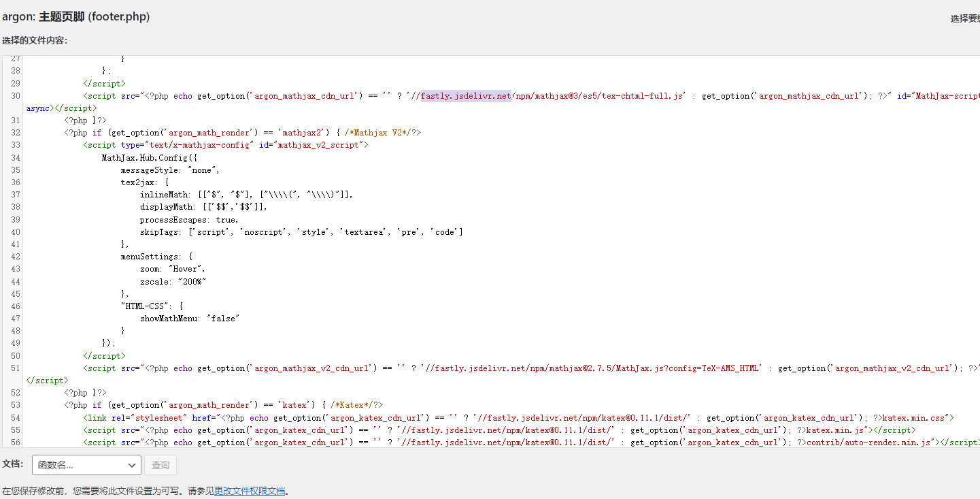The image size is (980, 499).
Task: Click line number 42 in the gutter
Action: pos(15,257)
